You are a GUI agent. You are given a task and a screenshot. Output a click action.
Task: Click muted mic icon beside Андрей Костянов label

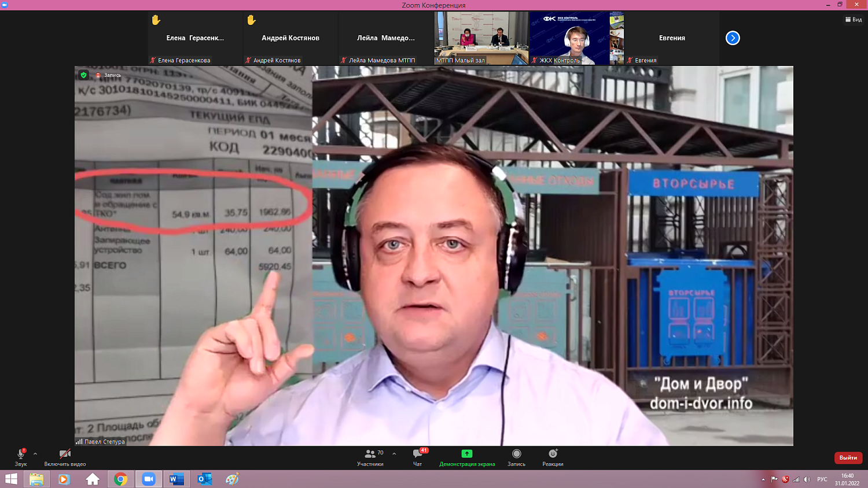(x=248, y=60)
